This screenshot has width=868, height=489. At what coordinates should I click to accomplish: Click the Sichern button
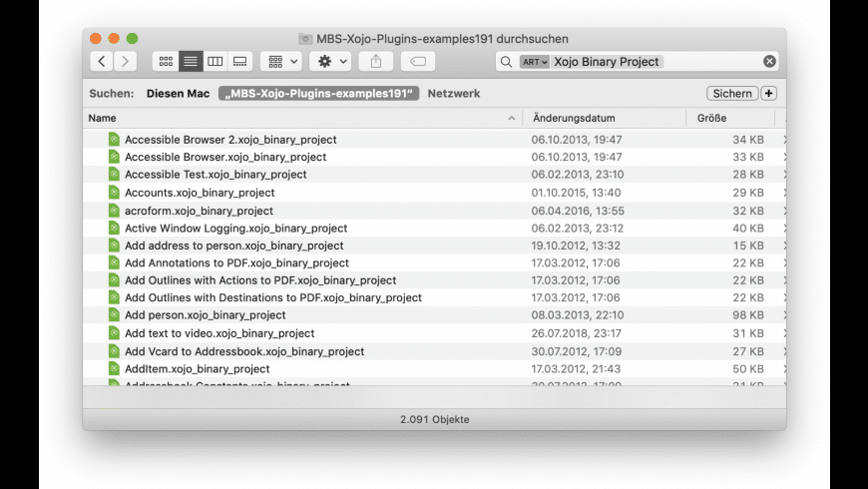732,94
